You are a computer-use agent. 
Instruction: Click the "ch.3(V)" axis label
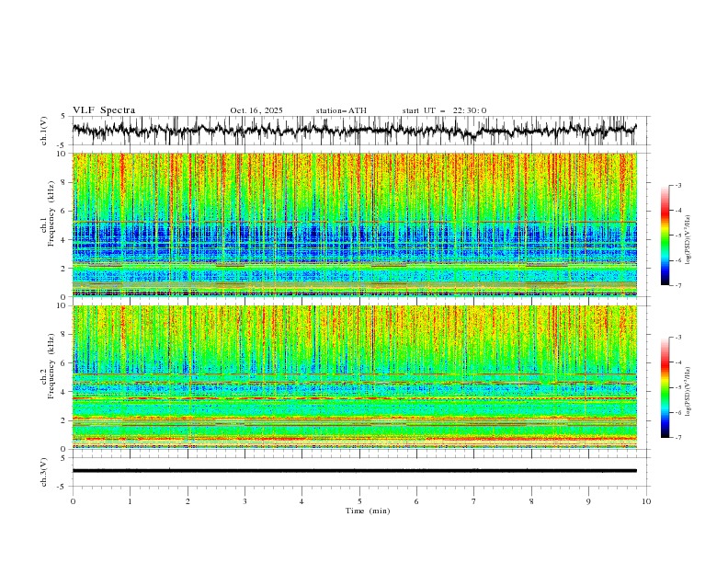tap(44, 472)
